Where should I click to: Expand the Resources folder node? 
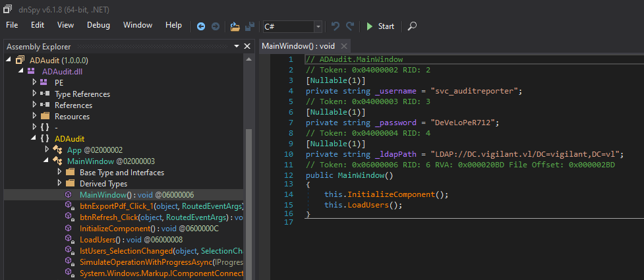click(x=34, y=116)
